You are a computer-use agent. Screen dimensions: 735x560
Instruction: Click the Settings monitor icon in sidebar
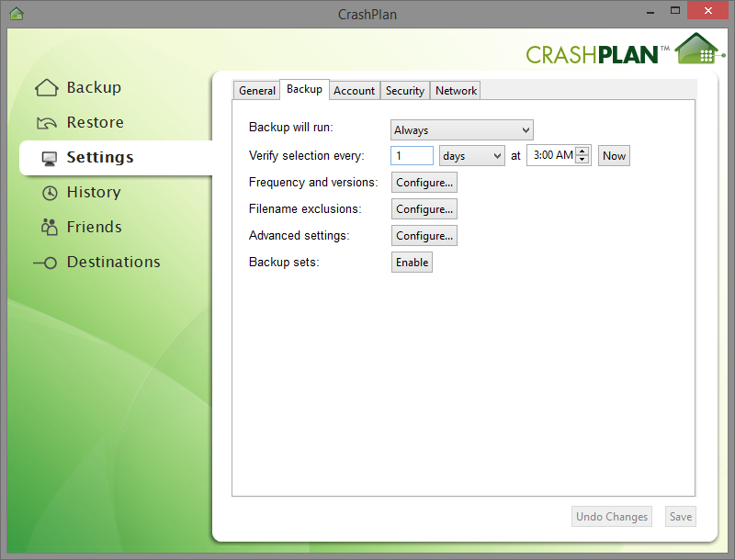click(50, 158)
